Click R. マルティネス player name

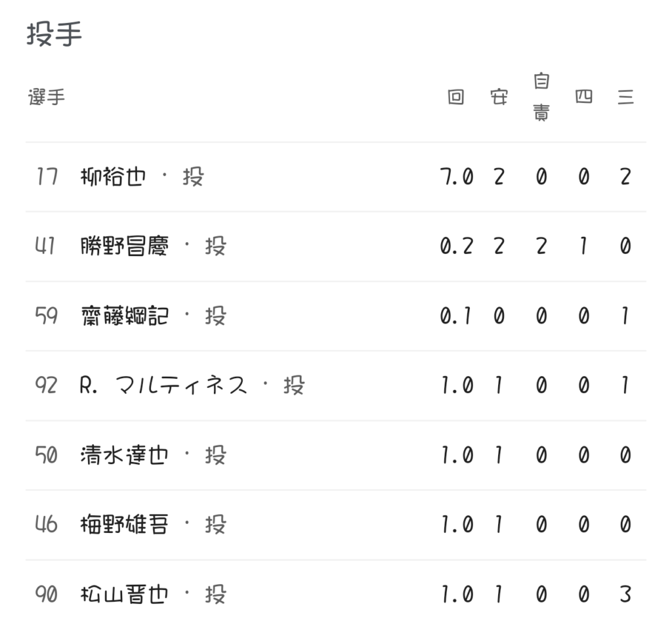(164, 386)
